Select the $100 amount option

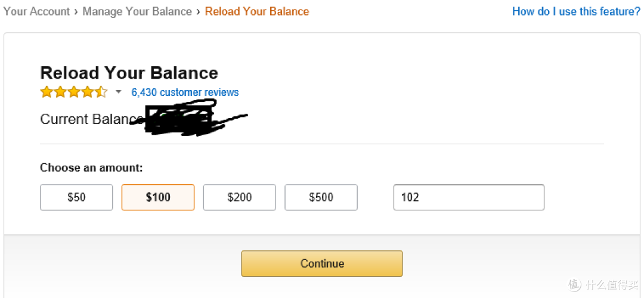158,197
